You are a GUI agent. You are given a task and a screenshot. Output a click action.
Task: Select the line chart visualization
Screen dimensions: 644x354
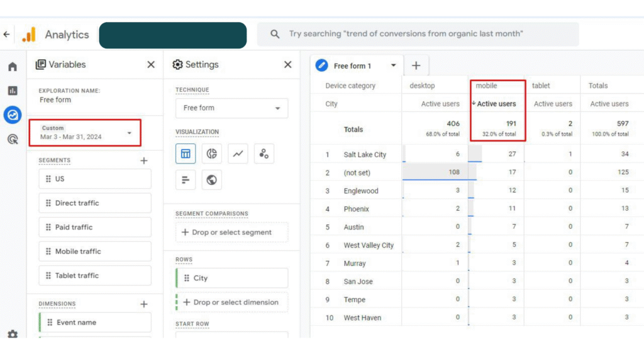238,153
